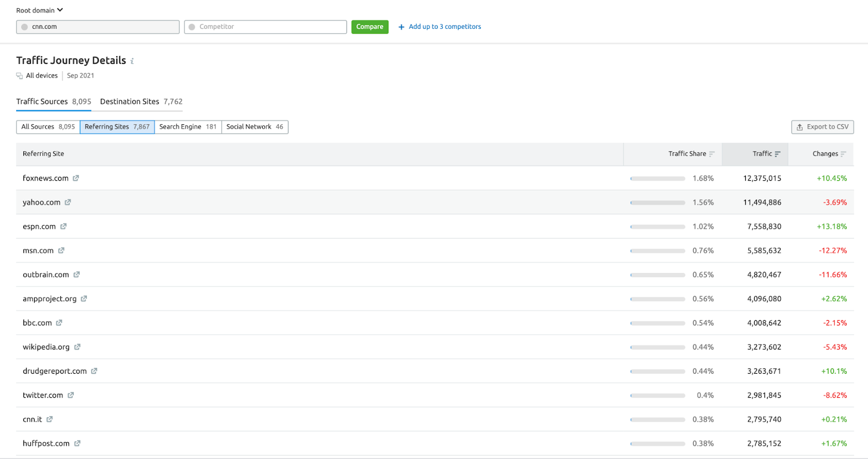Click the msn.com site name
Screen dimensions: 868x459
pyautogui.click(x=38, y=251)
